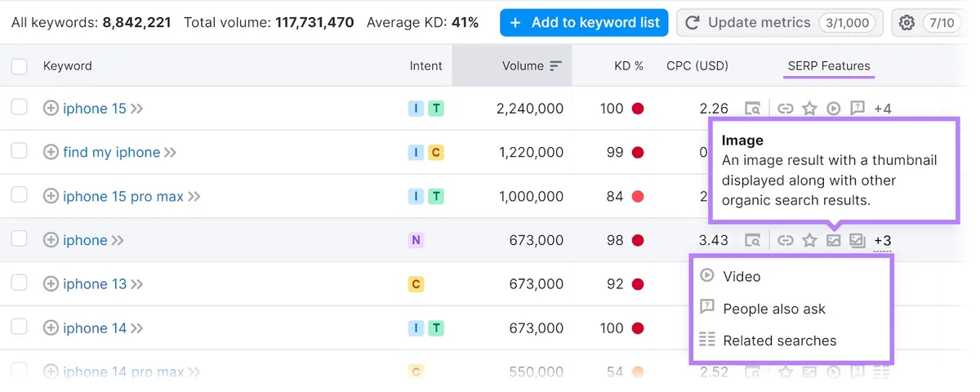The width and height of the screenshot is (980, 392).
Task: Click the Keyword column header
Action: point(67,66)
